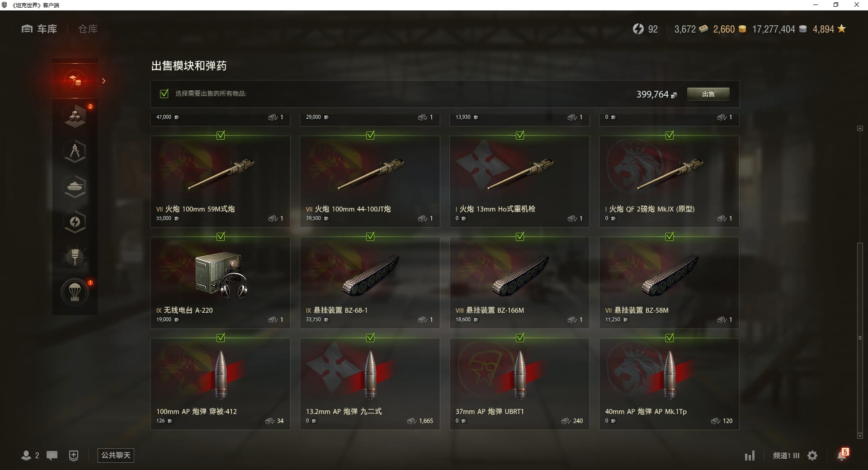Expand the sidebar with the chevron arrow
Screen dimensions: 868x470
[104, 81]
